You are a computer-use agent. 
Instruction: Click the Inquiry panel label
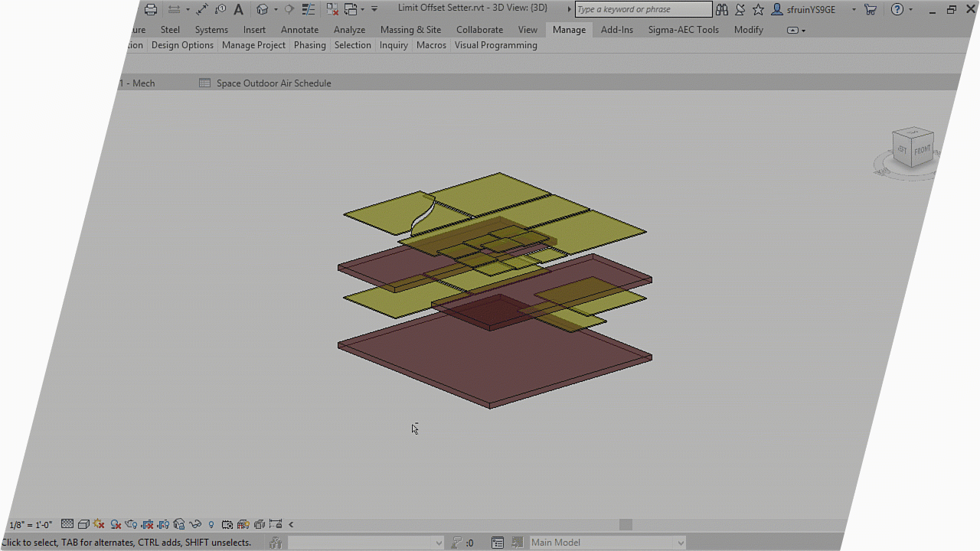click(394, 45)
